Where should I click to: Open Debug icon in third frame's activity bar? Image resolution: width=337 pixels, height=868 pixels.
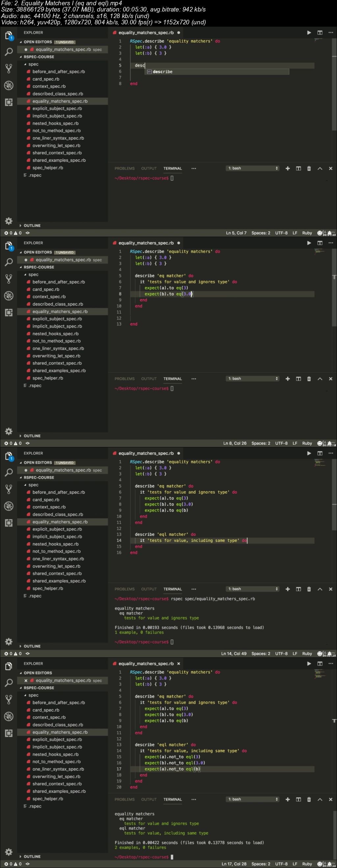point(9,506)
